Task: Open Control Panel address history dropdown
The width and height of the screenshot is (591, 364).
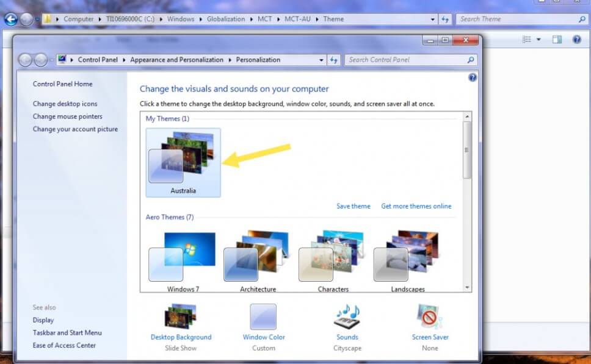Action: [x=321, y=60]
